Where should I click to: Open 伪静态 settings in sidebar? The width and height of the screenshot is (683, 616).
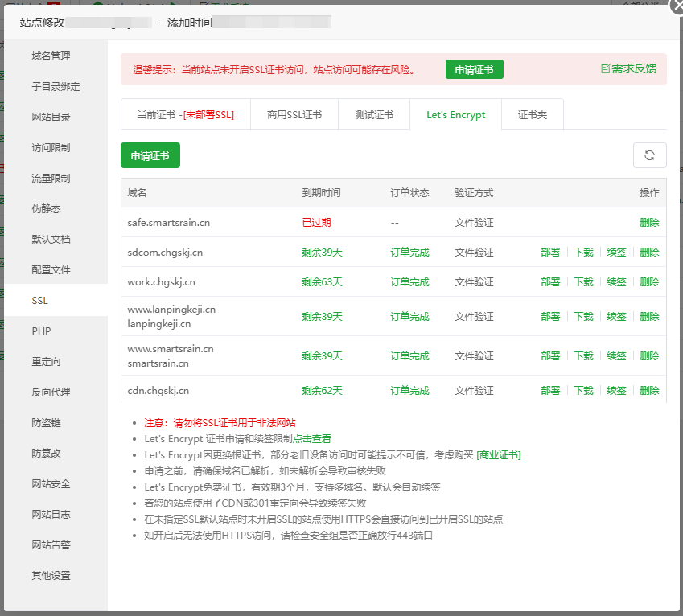point(46,209)
